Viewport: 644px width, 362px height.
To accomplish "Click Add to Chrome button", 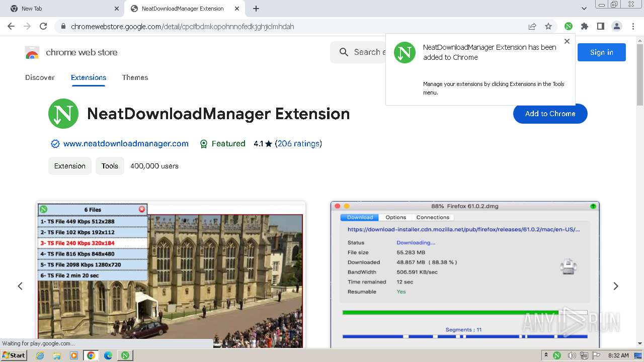I will point(550,114).
